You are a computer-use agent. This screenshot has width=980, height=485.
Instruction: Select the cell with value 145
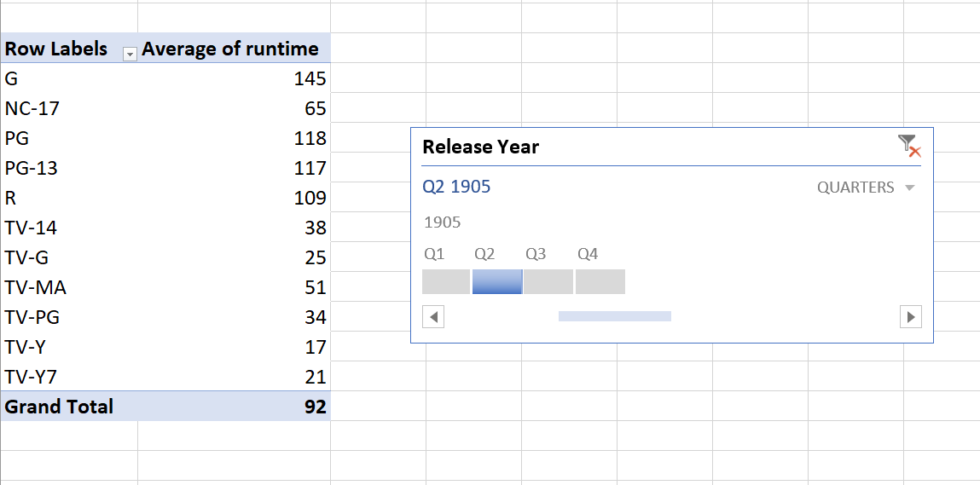coord(234,78)
